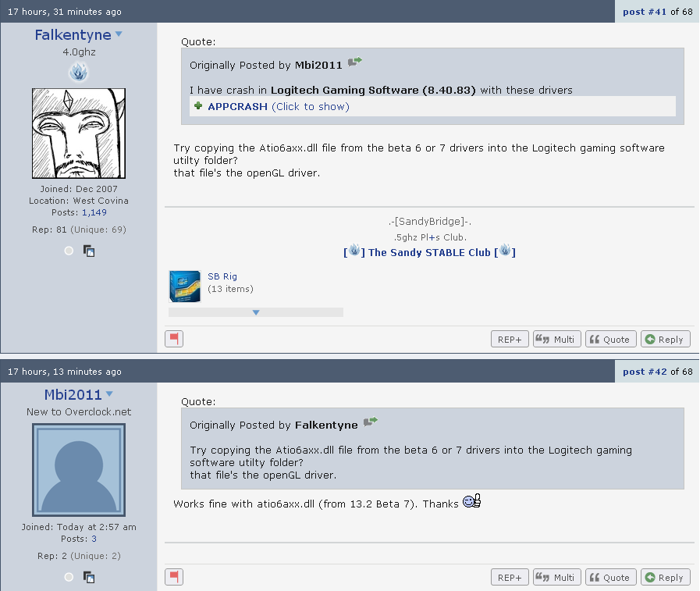This screenshot has width=700, height=591.
Task: Click Mbi2011's online status circle
Action: 69,577
